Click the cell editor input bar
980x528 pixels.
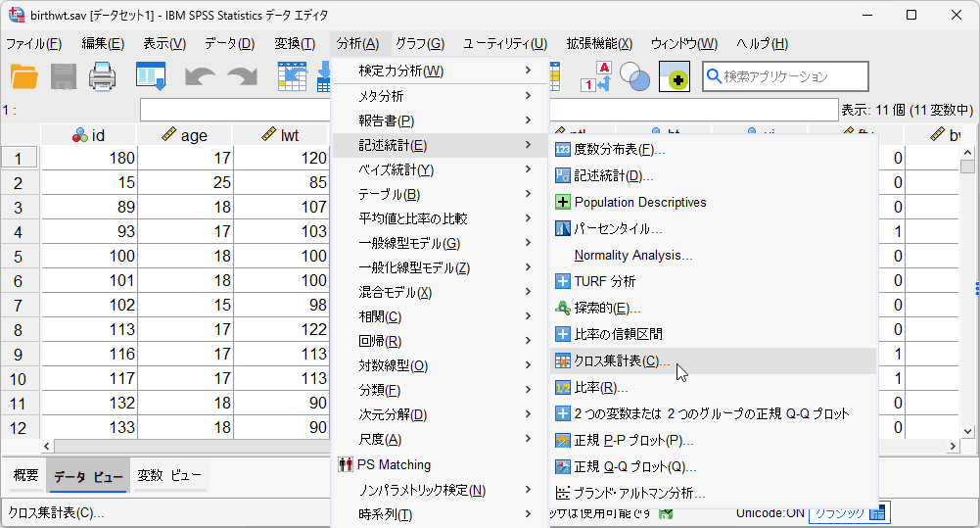[489, 110]
